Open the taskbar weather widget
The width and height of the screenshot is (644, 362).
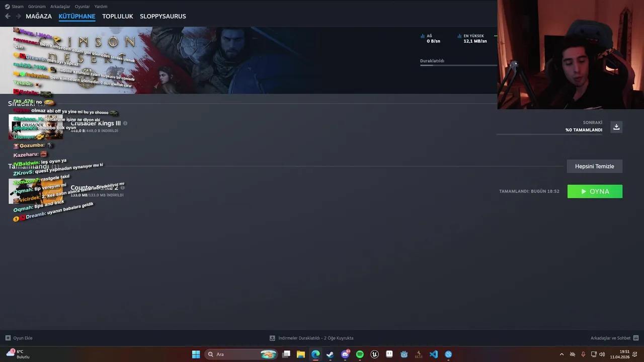[18, 354]
